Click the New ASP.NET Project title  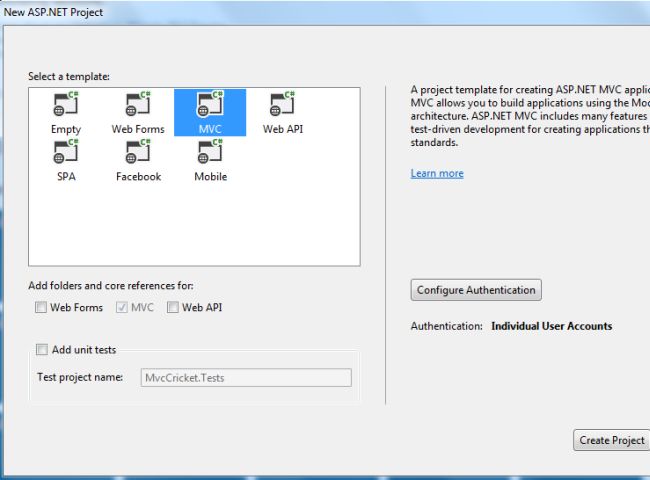coord(53,12)
